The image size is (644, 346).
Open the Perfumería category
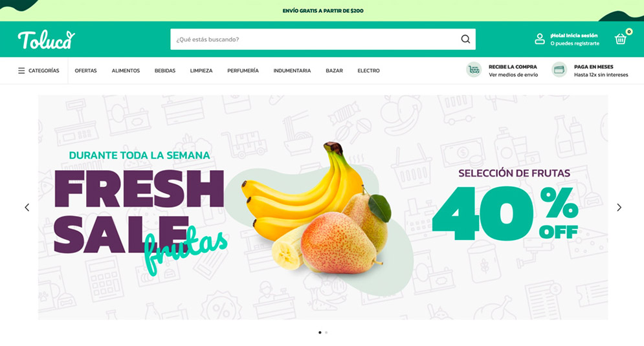pyautogui.click(x=243, y=70)
